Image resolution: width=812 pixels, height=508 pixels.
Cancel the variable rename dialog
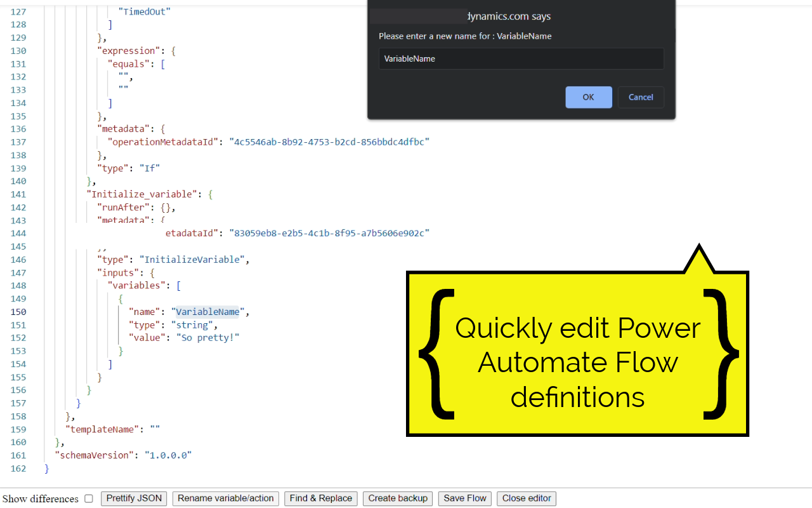pos(641,97)
